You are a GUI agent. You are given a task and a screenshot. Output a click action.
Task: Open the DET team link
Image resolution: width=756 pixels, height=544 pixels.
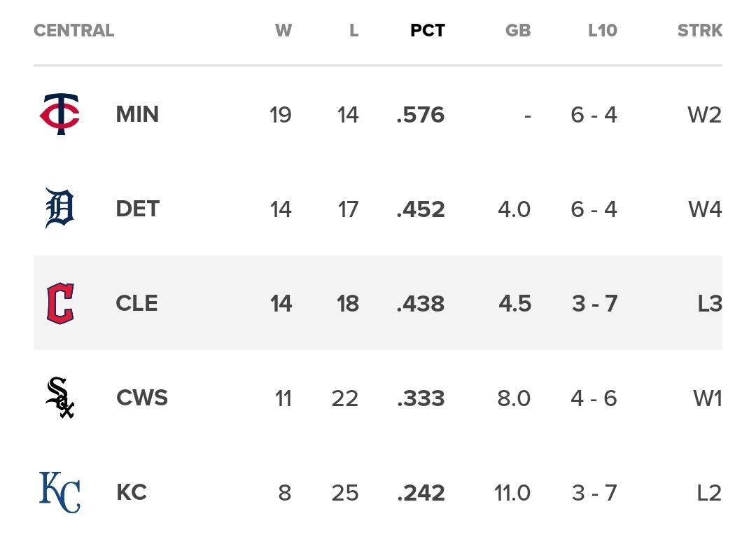click(138, 209)
